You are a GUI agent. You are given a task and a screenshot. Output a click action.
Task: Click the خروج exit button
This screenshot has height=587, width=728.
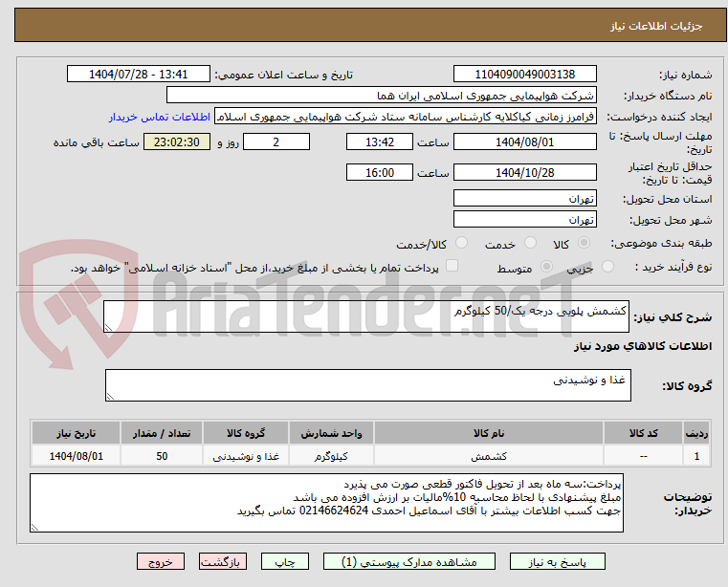pyautogui.click(x=161, y=561)
